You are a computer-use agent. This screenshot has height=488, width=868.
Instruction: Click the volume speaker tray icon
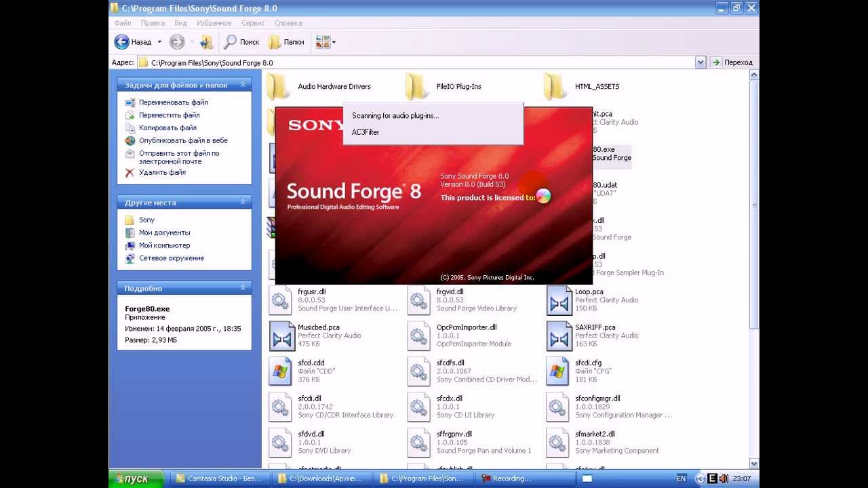pos(724,479)
